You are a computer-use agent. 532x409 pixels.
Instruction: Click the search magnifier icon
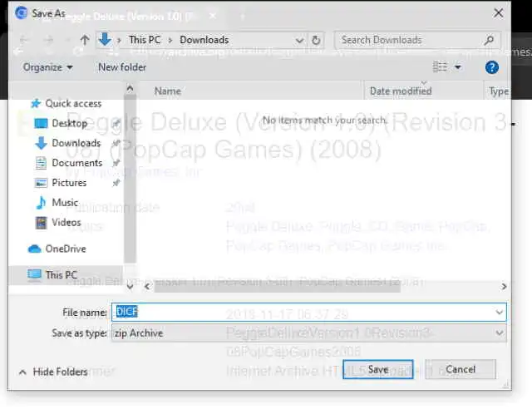click(489, 40)
